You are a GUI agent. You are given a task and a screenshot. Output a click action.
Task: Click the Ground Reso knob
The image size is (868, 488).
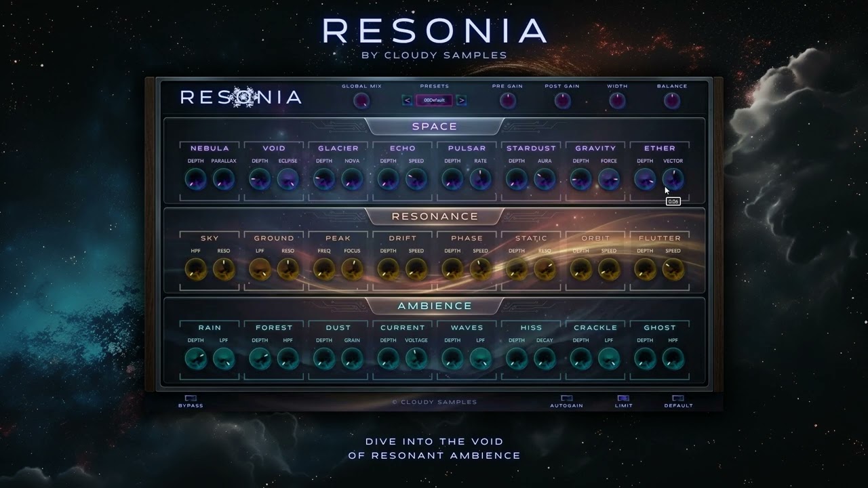[288, 269]
